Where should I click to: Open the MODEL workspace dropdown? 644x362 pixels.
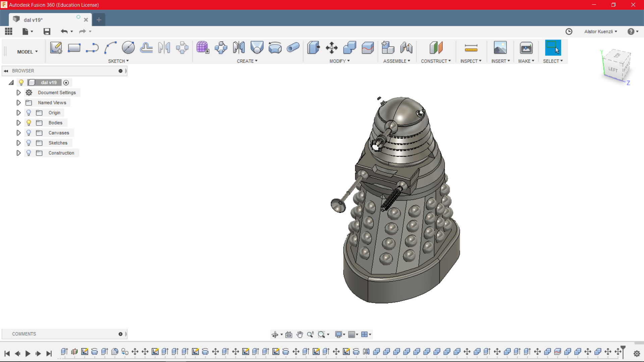[x=28, y=52]
